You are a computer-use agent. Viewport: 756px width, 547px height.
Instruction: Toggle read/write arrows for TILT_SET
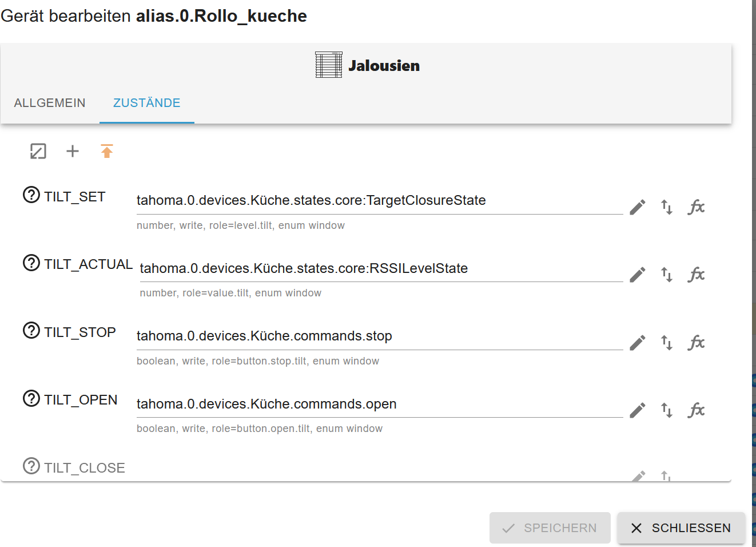[666, 207]
